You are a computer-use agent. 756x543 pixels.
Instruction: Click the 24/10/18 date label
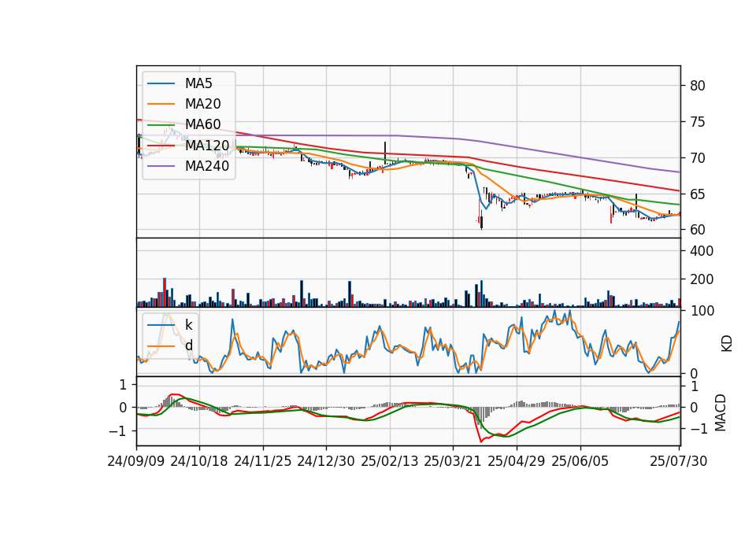coord(199,461)
